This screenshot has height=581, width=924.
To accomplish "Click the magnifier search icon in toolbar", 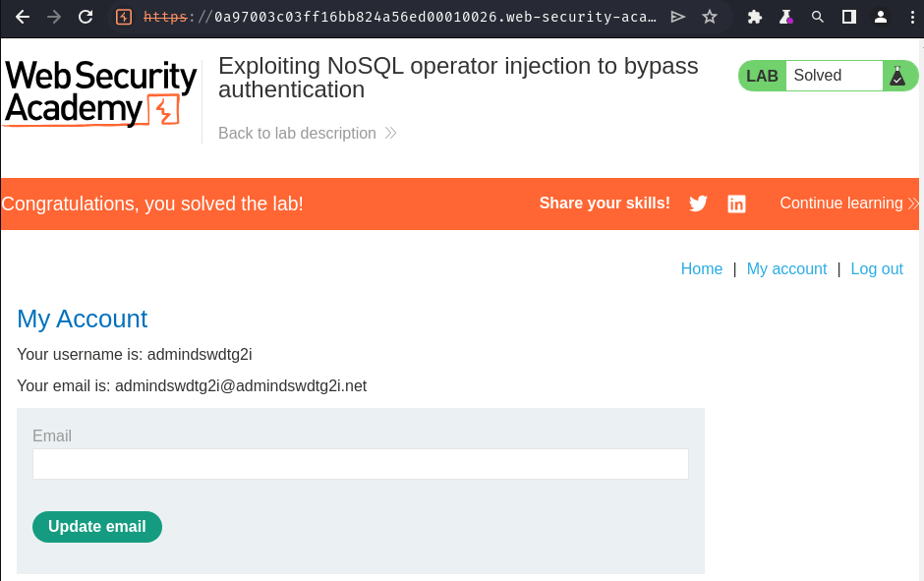I will (x=817, y=17).
